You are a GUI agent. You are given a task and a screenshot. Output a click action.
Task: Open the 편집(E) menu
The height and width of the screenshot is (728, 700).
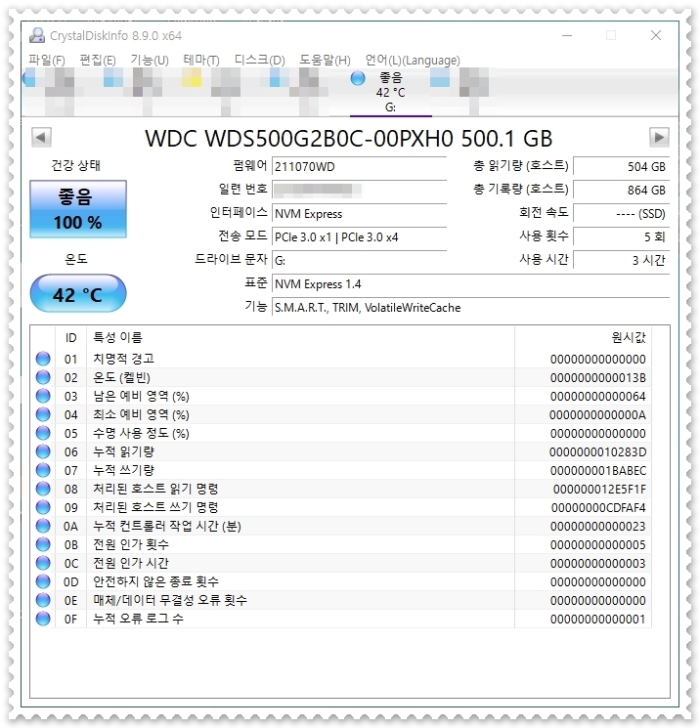pyautogui.click(x=98, y=60)
